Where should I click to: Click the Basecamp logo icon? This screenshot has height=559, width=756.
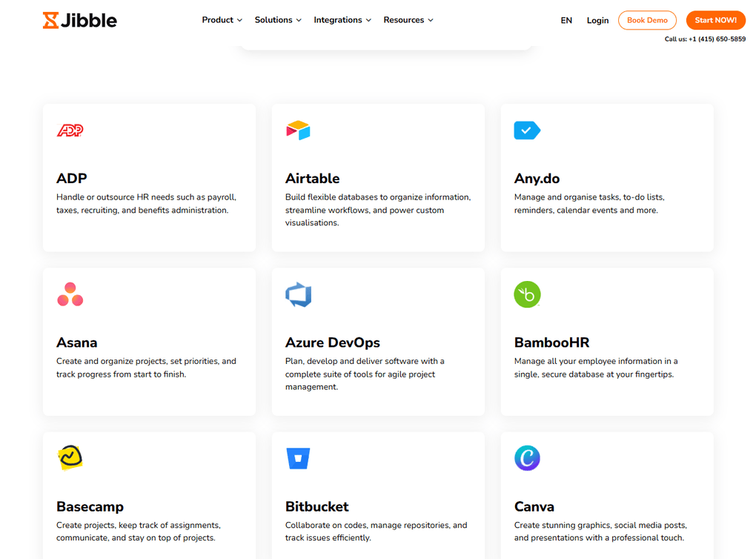pos(70,458)
